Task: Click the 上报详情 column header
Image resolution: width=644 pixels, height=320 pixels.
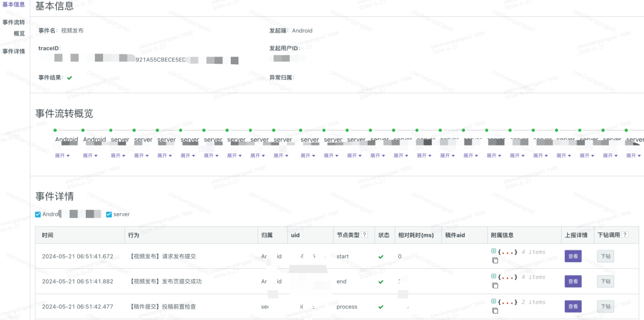Action: [x=576, y=235]
